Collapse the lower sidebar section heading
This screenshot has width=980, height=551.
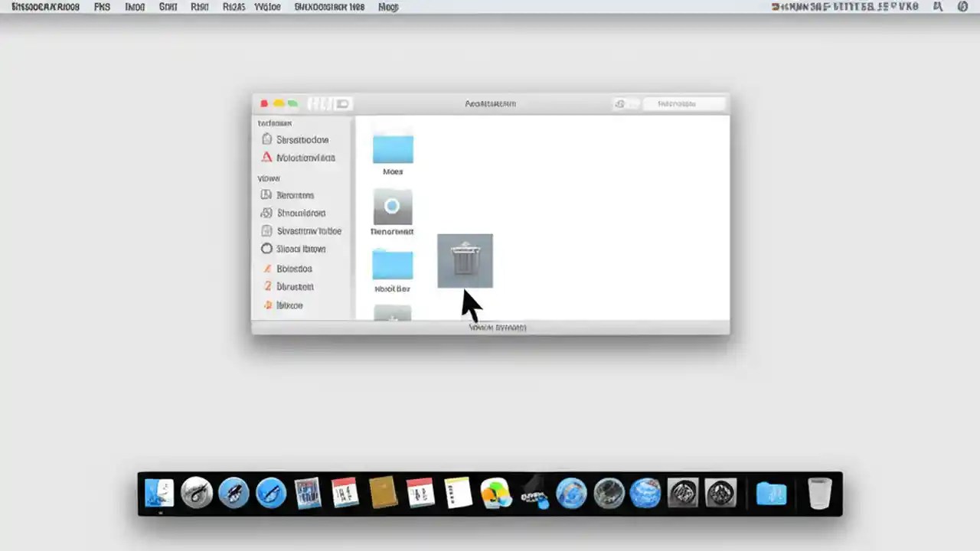click(x=268, y=178)
